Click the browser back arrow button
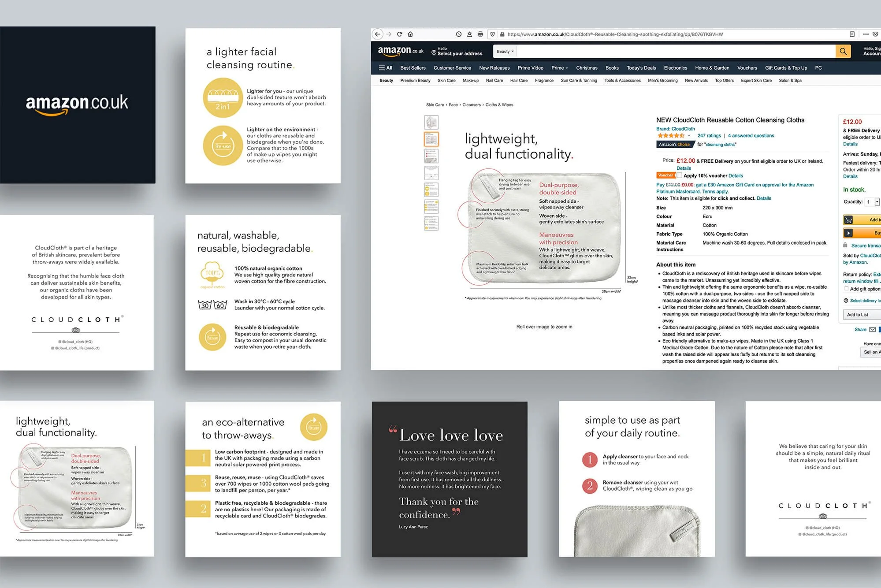Screen dimensions: 881x588 (378, 34)
